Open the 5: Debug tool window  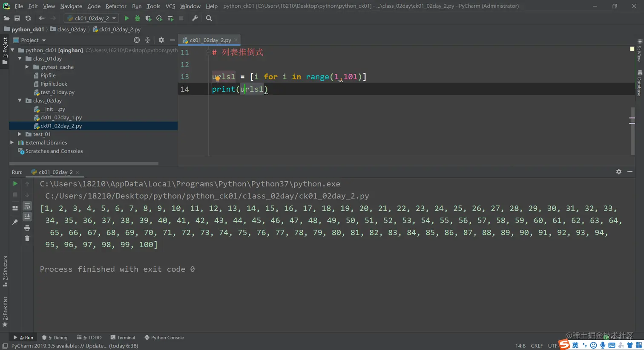[55, 338]
